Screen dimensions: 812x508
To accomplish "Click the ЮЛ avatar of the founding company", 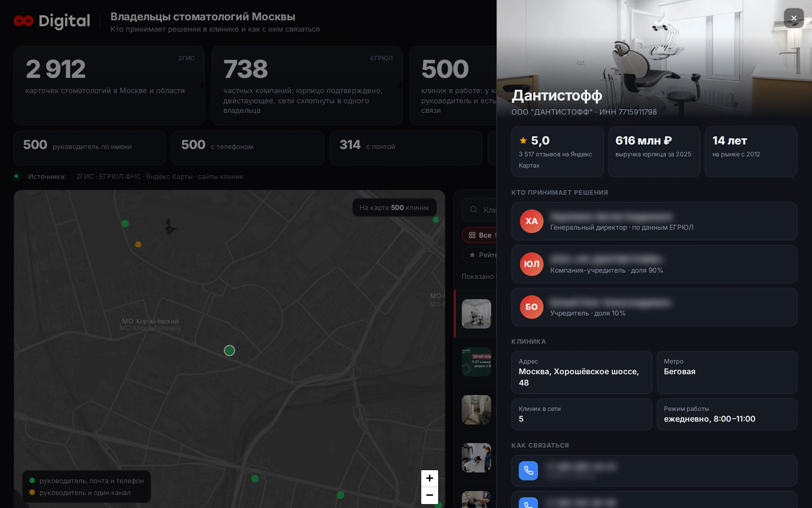I will coord(531,264).
